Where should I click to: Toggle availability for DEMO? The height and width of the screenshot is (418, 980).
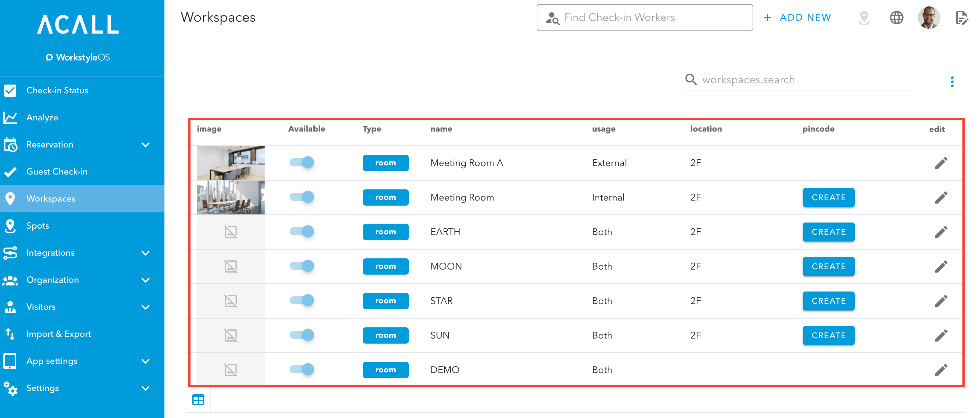coord(302,369)
